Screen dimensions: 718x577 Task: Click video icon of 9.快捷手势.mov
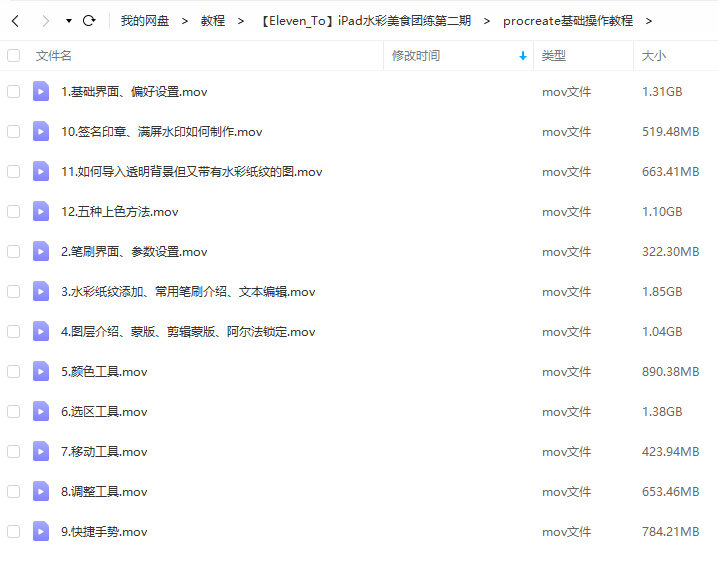(x=41, y=531)
